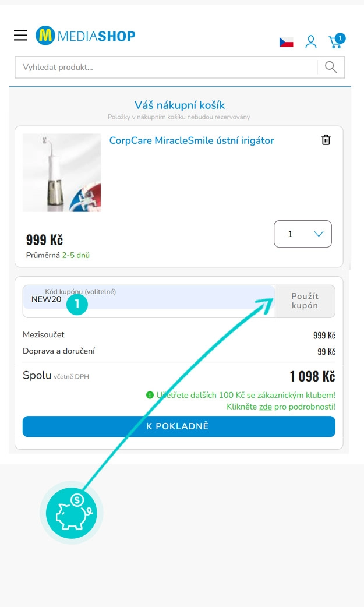Click the irrigator product thumbnail
This screenshot has width=364, height=607.
(x=62, y=172)
